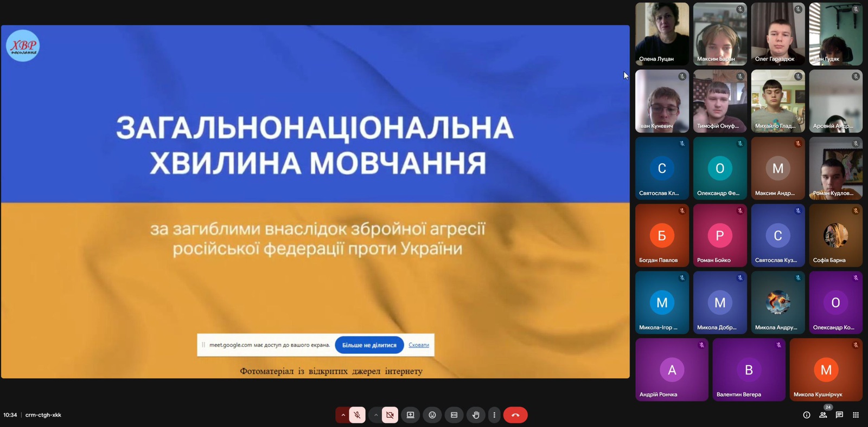Image resolution: width=868 pixels, height=427 pixels.
Task: Open more options three-dot menu
Action: [x=494, y=415]
